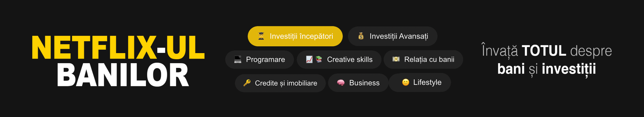The image size is (644, 117).
Task: Click the white BANILOR headline text
Action: (123, 75)
